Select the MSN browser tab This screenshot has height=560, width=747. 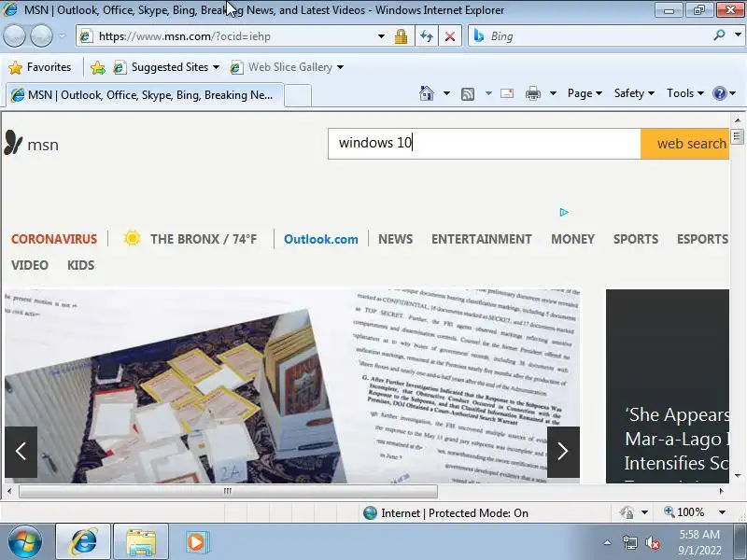click(145, 95)
